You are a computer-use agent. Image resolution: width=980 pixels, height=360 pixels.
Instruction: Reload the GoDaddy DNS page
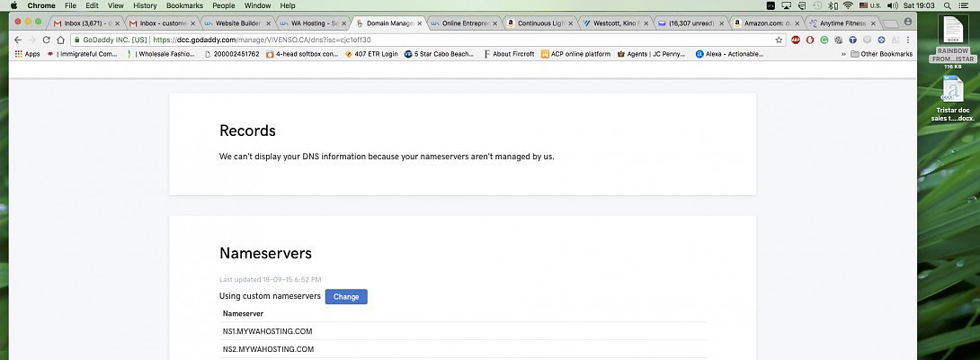tap(46, 40)
